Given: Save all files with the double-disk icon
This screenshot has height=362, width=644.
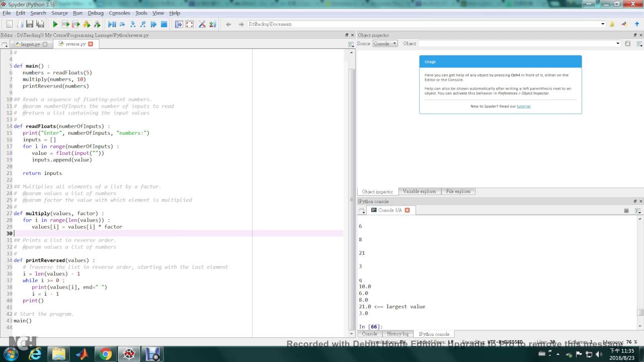Looking at the screenshot, I should point(40,24).
